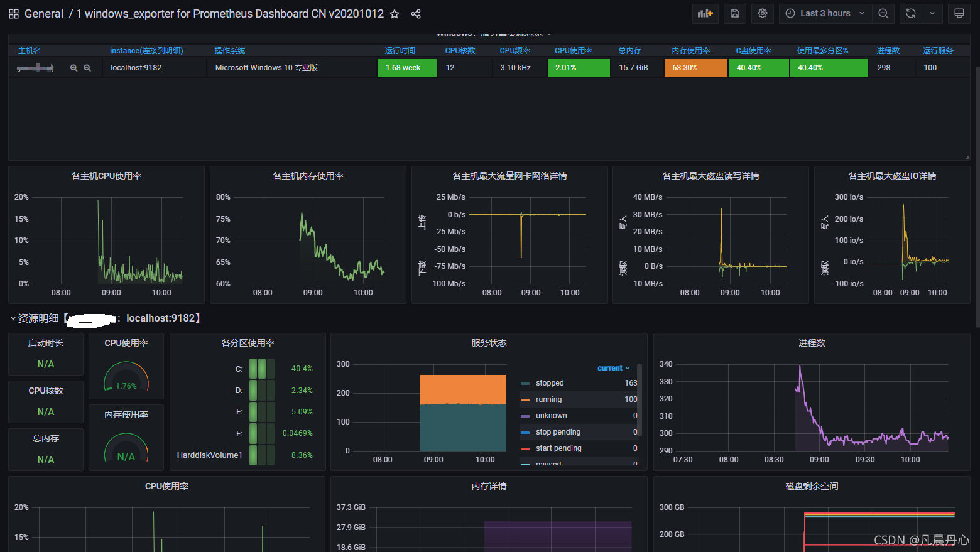Open dashboard settings gear
This screenshot has height=552, width=980.
(x=763, y=13)
